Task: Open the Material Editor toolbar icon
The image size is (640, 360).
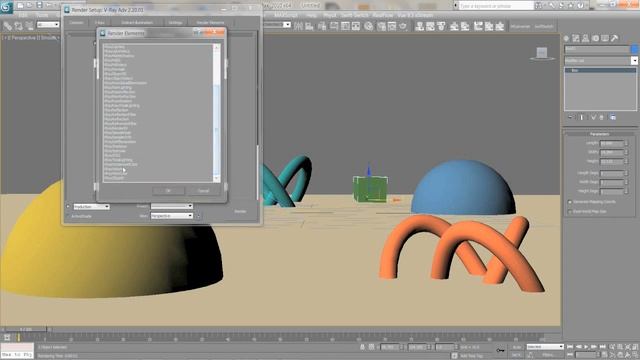Action: pos(369,27)
